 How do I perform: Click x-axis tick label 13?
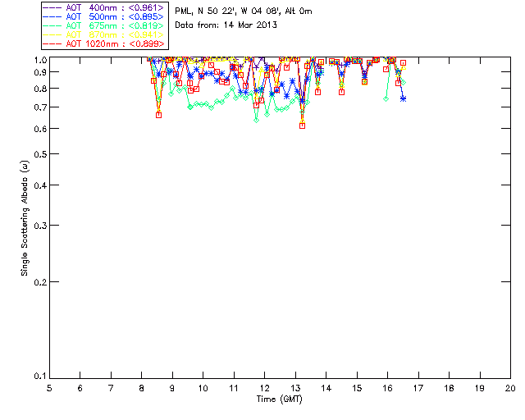coord(295,388)
